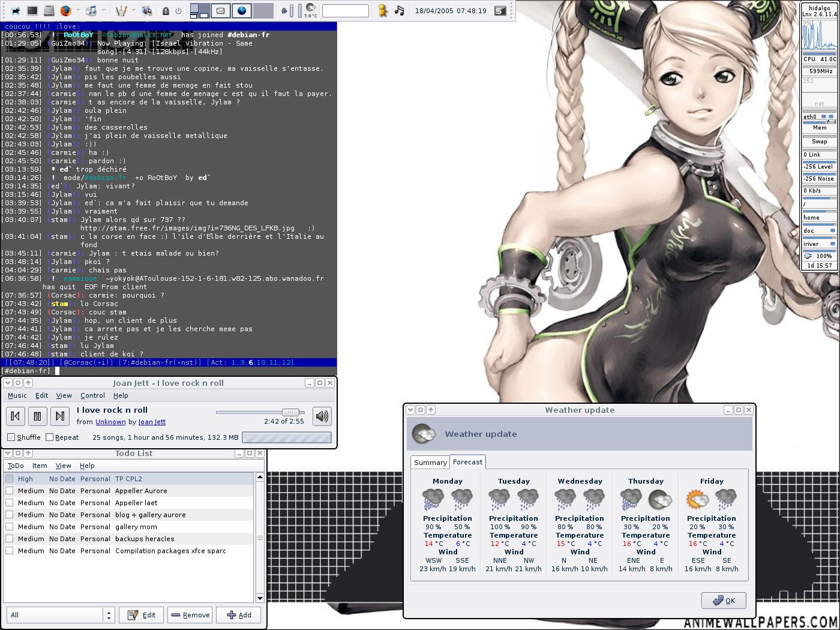The width and height of the screenshot is (840, 630).
Task: Skip to the next track in the music player
Action: [59, 416]
